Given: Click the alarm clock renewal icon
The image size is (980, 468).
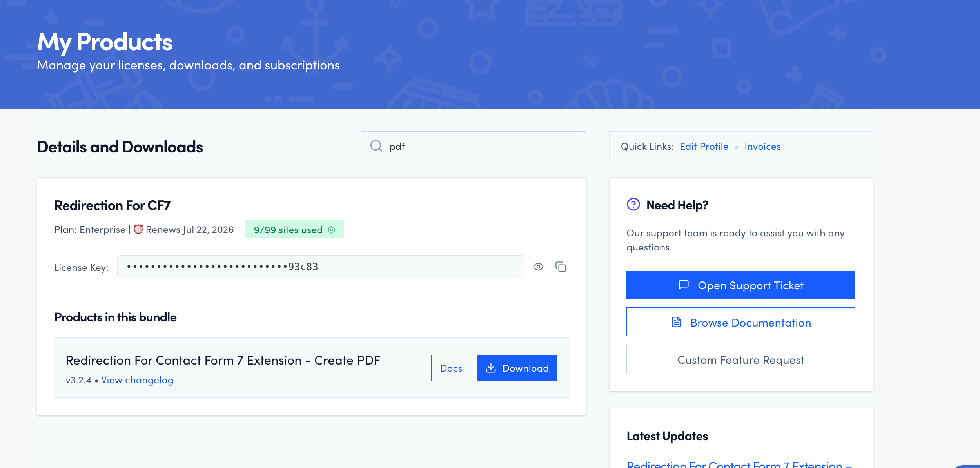Looking at the screenshot, I should coord(138,229).
